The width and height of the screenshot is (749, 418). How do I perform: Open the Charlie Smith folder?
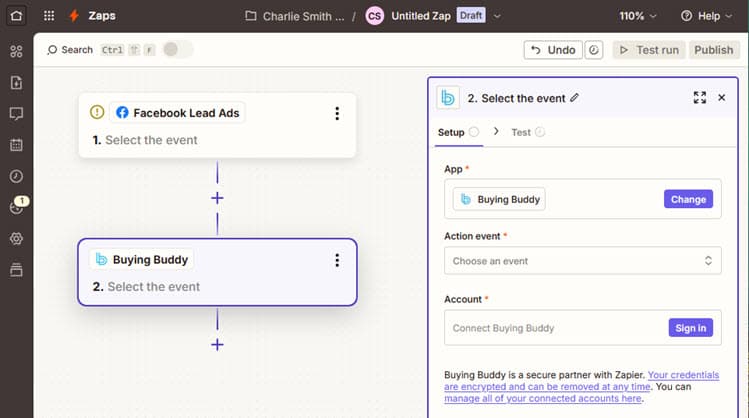(295, 16)
